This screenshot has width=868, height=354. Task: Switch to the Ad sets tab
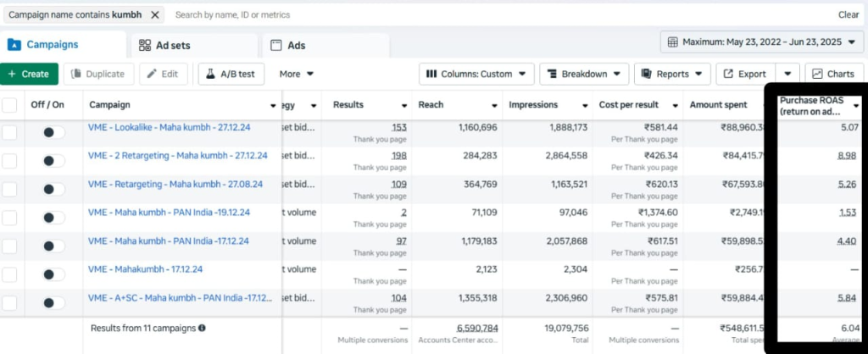click(194, 45)
